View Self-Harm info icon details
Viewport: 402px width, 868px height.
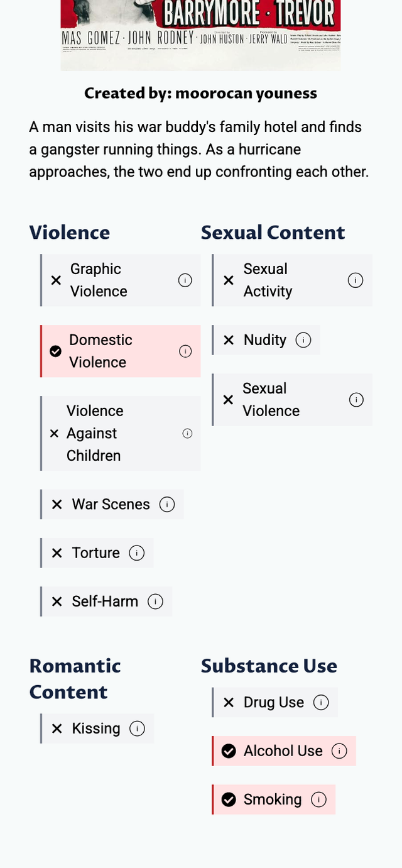tap(155, 602)
